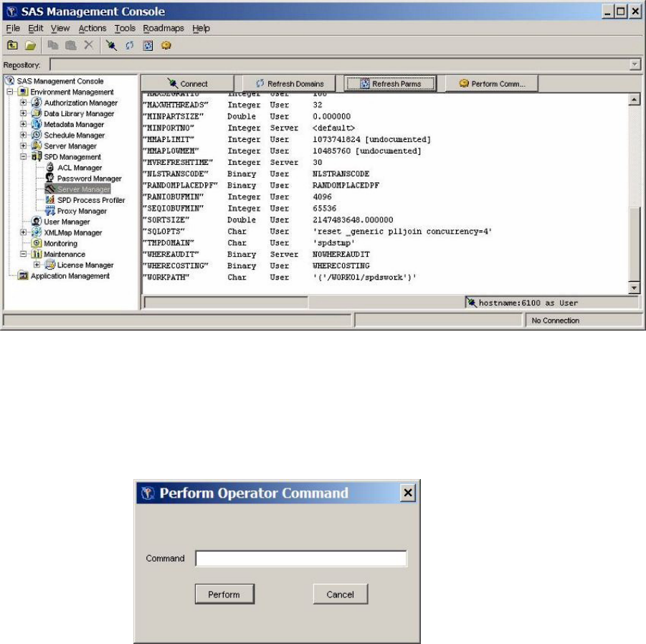Select Schedule Manager clock icon
This screenshot has height=644, width=646.
[37, 135]
